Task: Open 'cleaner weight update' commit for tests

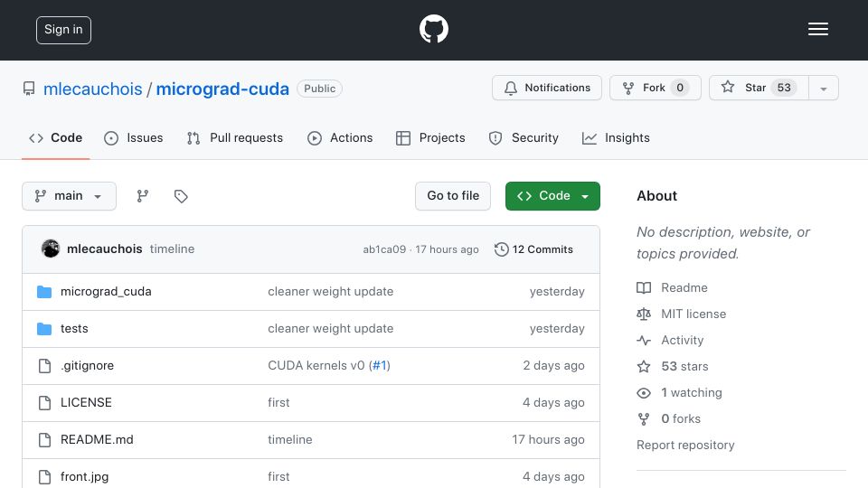Action: 331,329
